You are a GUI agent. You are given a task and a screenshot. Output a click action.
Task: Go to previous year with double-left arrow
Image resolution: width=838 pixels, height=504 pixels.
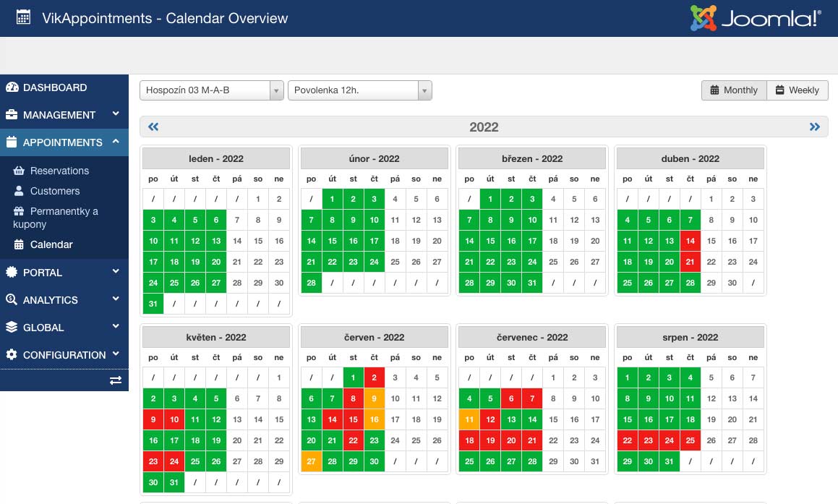pos(153,127)
